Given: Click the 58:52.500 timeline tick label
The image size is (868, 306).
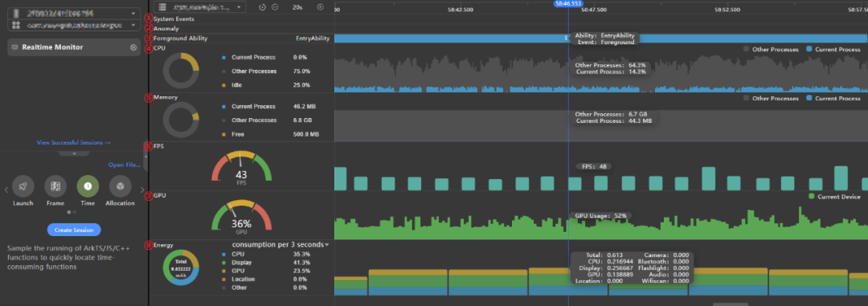Looking at the screenshot, I should [727, 10].
